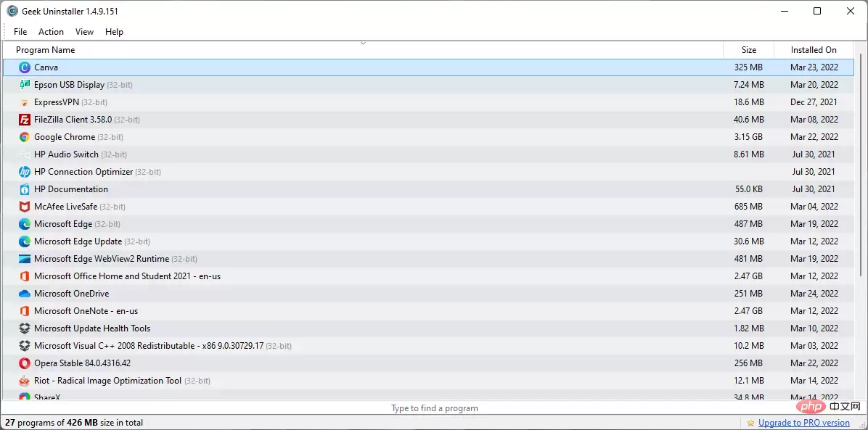Click the Type to find a program field
The image size is (868, 430).
434,408
